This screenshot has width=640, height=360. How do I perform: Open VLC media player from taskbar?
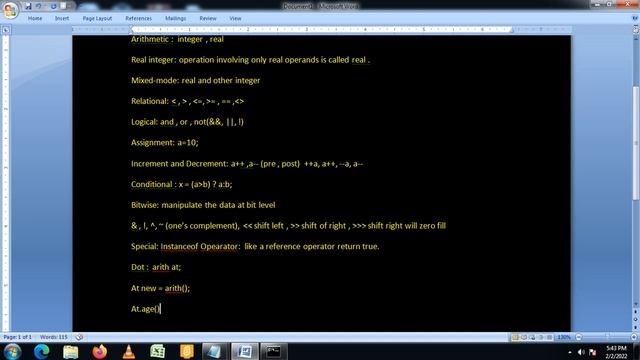129,351
